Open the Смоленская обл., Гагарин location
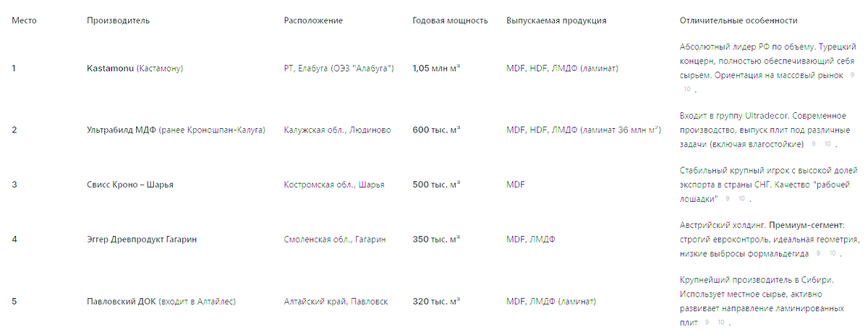The image size is (868, 330). [335, 239]
